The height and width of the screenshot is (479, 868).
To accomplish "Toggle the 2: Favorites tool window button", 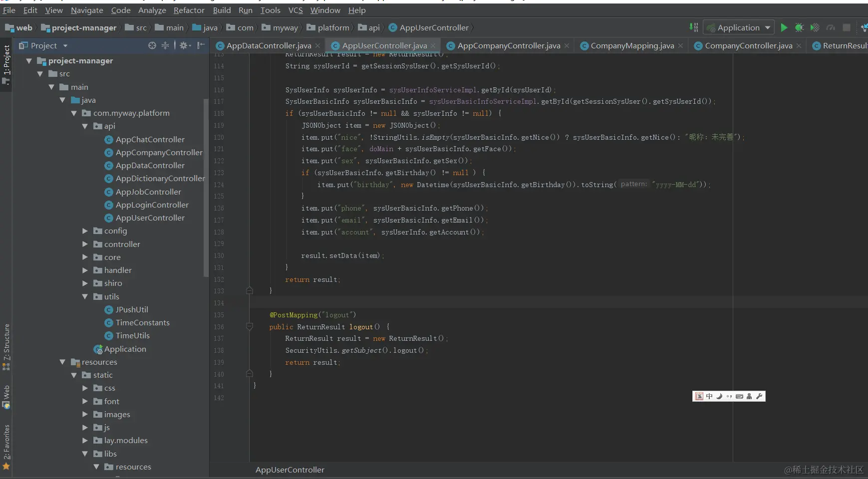I will [6, 447].
